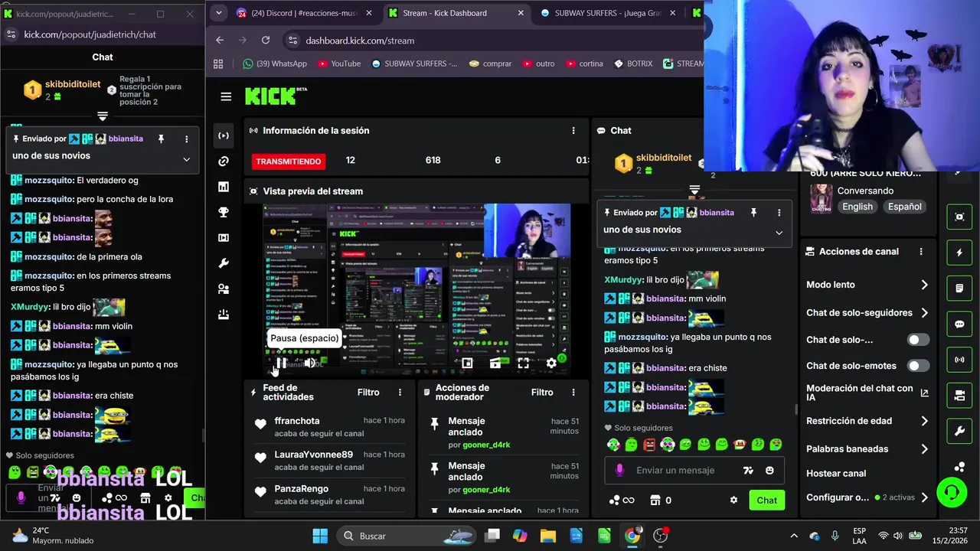Open the Chrome tab search dropdown

pyautogui.click(x=219, y=13)
